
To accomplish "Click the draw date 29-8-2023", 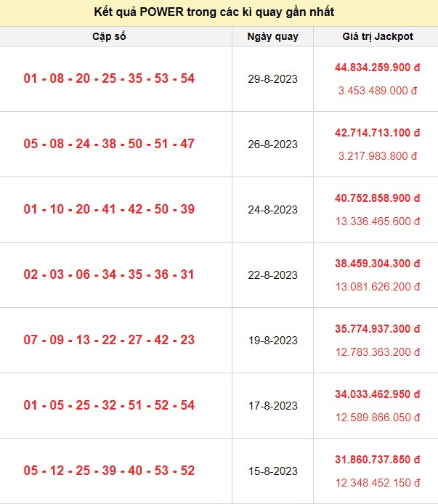I will (272, 78).
